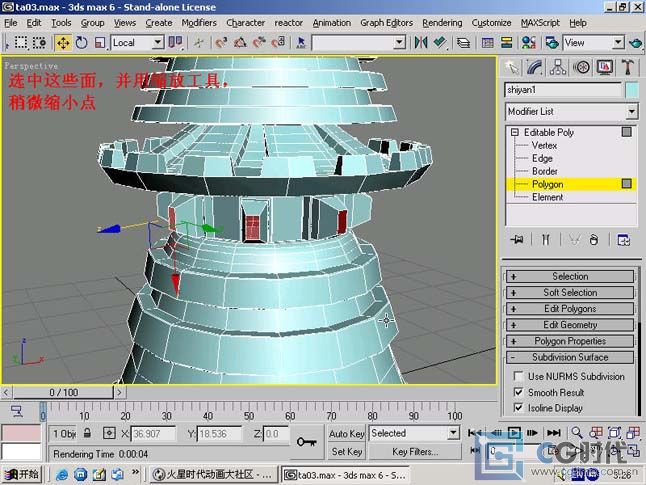Click the Align tool icon
The height and width of the screenshot is (485, 646).
point(440,42)
